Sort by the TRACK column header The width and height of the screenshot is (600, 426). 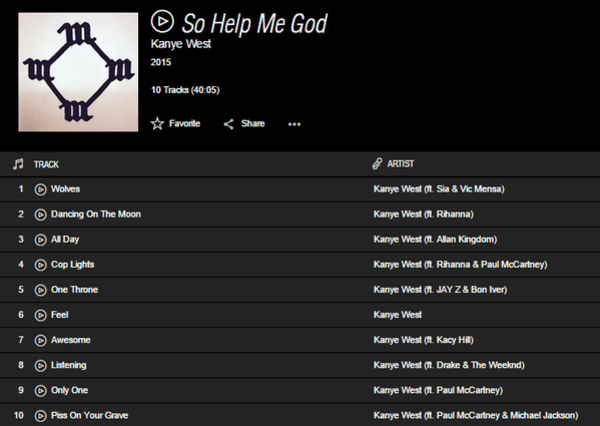46,163
